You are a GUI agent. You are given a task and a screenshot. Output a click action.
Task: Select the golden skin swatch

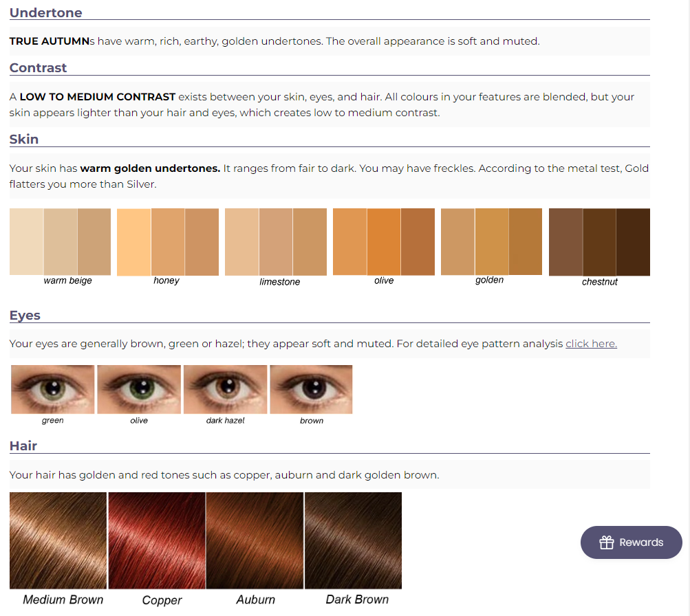pyautogui.click(x=492, y=242)
